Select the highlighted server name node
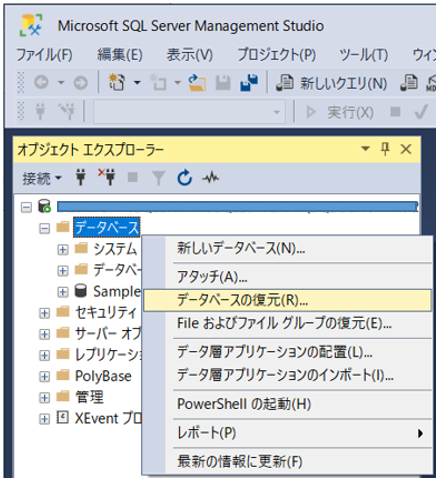This screenshot has height=482, width=440. [237, 206]
